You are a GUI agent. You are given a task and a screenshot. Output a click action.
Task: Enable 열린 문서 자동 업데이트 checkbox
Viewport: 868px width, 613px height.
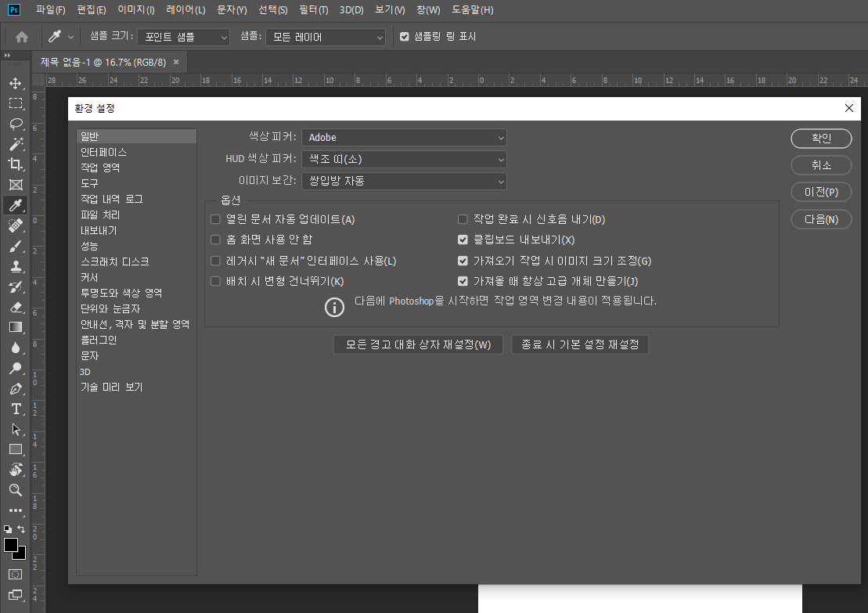(x=215, y=219)
